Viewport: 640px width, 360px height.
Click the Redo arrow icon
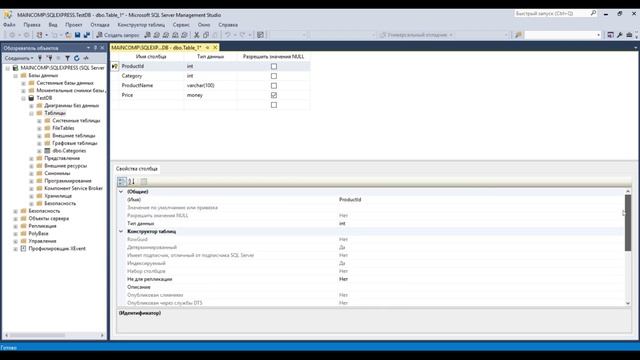242,35
